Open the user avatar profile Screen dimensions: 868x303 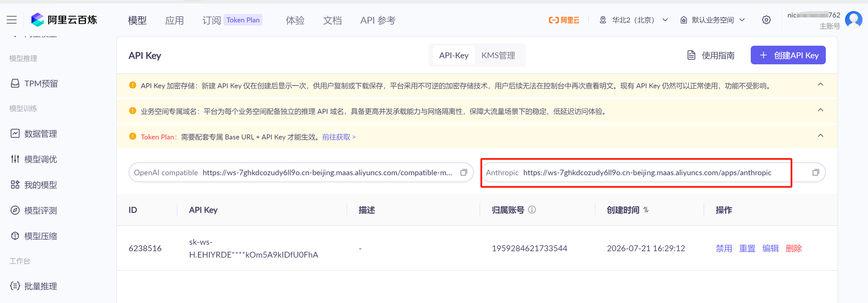click(853, 20)
